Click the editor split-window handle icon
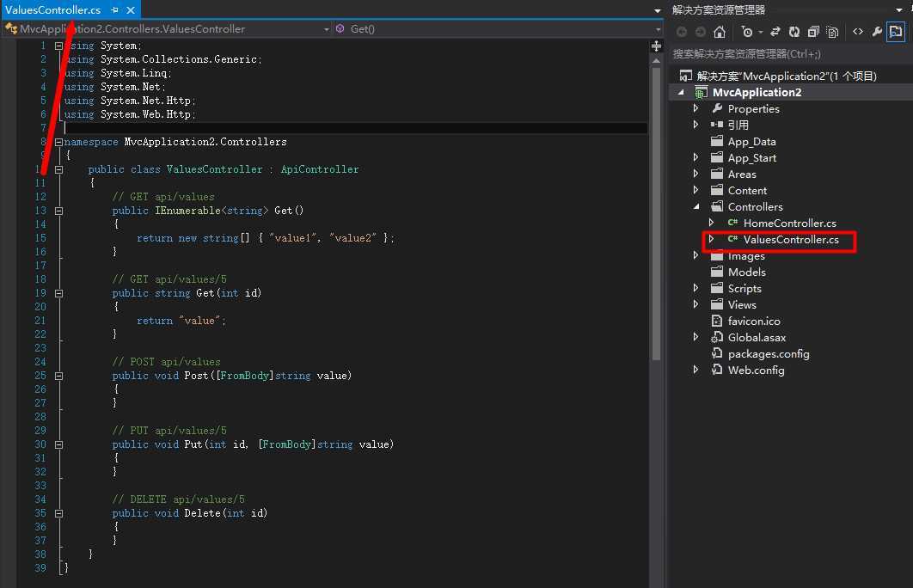 click(656, 46)
